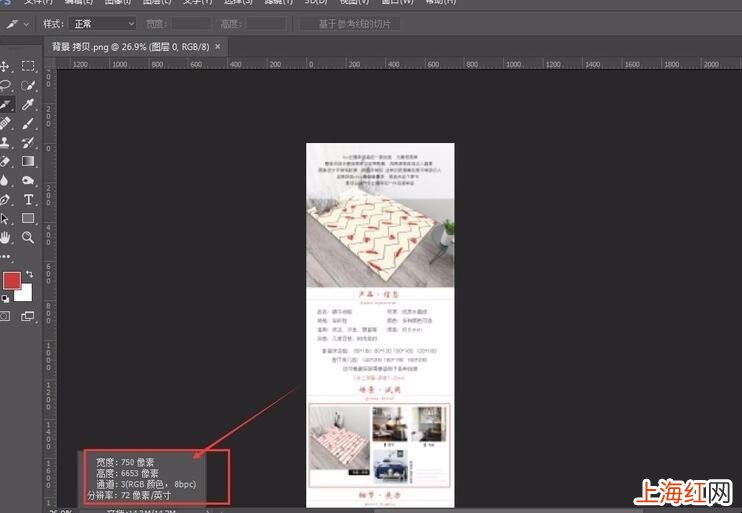Click the vertical ruler along the left edge

point(50,289)
